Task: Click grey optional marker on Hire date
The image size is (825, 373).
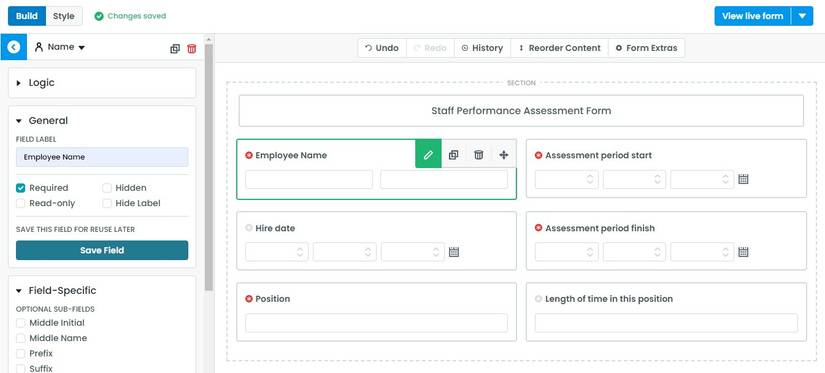Action: [x=249, y=228]
